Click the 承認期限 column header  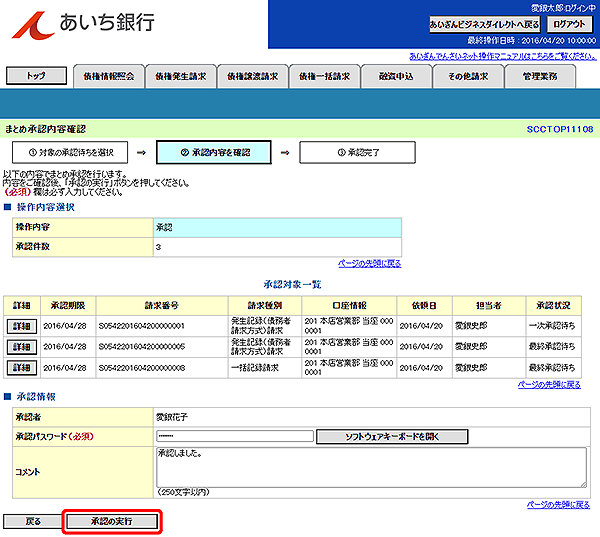68,305
